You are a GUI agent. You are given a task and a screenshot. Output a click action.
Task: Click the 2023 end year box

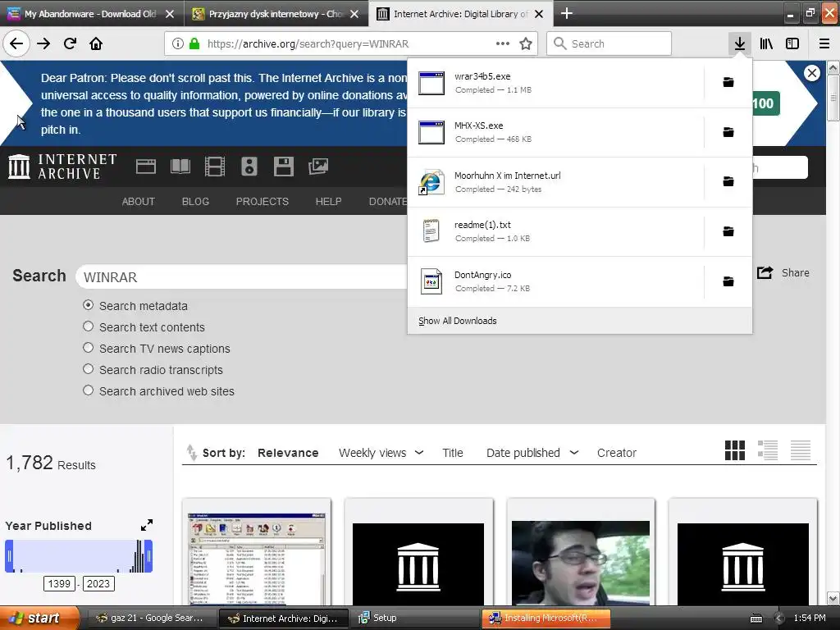[98, 583]
